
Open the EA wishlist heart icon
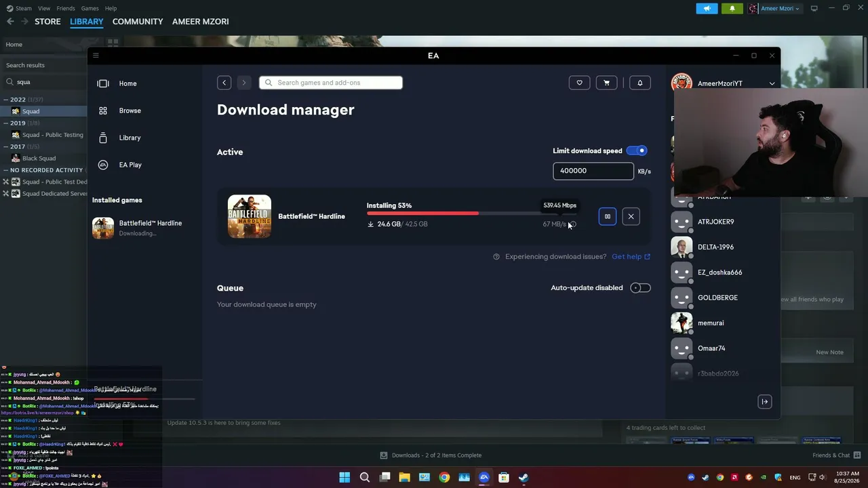click(579, 83)
